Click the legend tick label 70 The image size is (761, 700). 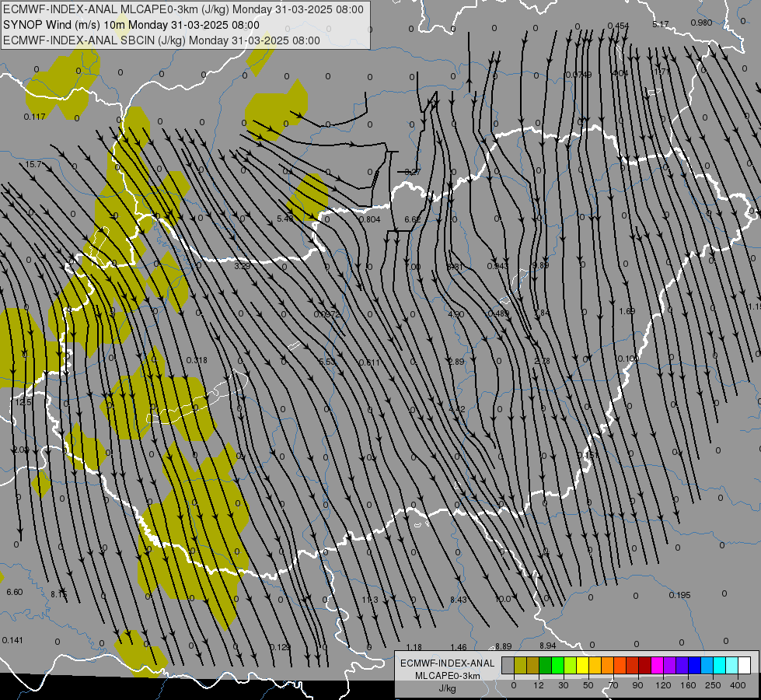coord(613,685)
